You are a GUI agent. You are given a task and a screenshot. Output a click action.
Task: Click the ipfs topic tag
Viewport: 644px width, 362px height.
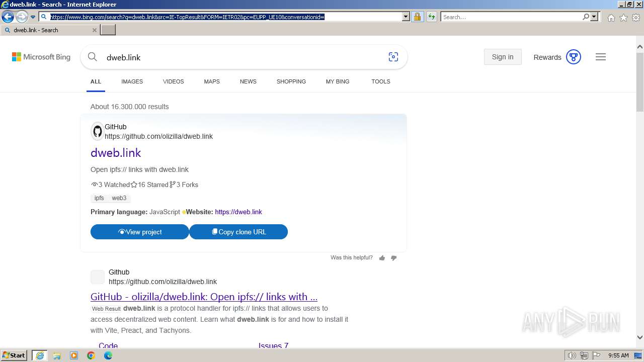[x=99, y=198]
